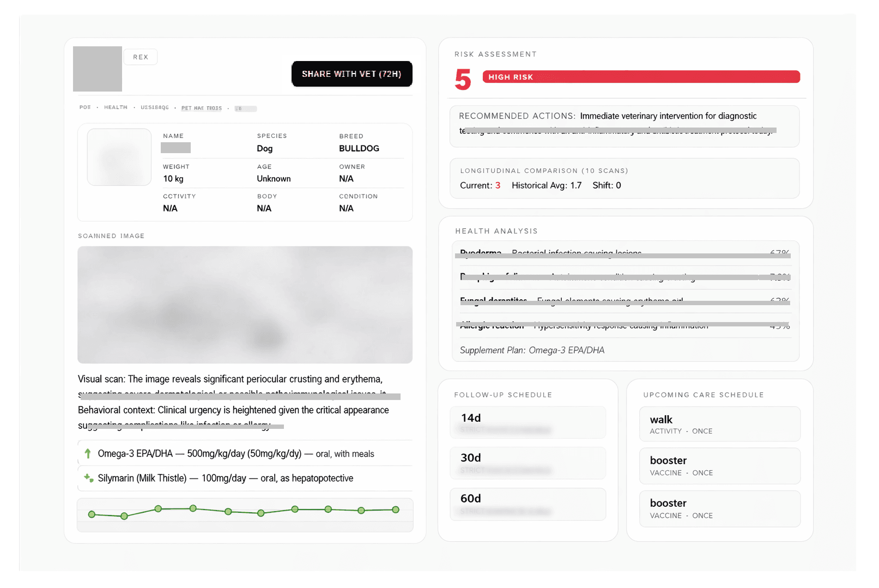Select the green up-arrow icon beside Omega-3 EPA/DHA
The height and width of the screenshot is (588, 879).
pos(88,453)
